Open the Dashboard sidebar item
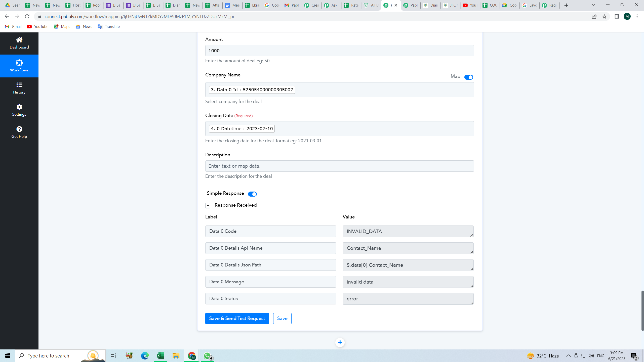The height and width of the screenshot is (362, 644). pos(19,43)
